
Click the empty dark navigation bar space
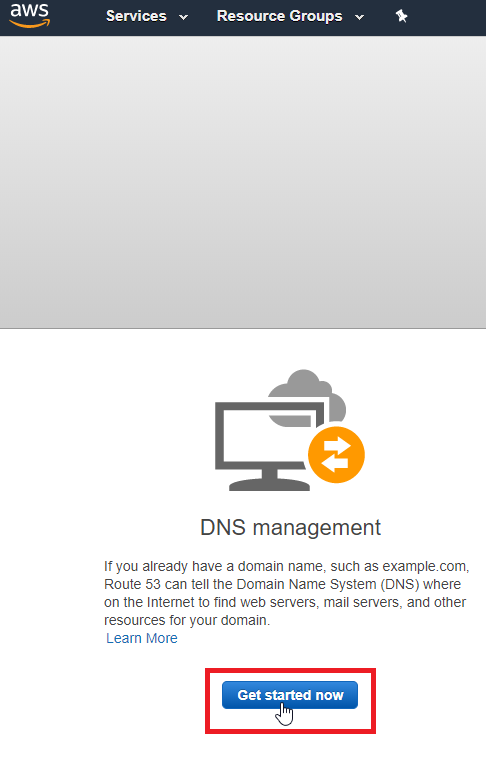(x=448, y=18)
